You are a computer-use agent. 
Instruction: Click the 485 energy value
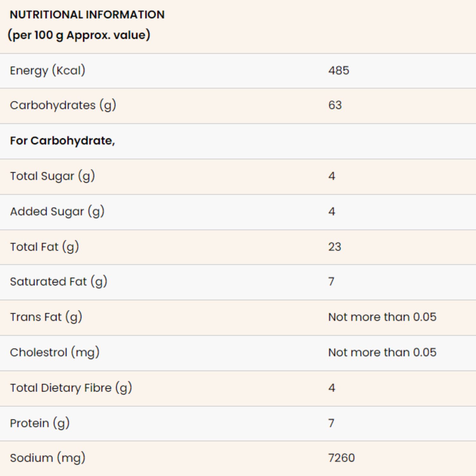coord(339,70)
